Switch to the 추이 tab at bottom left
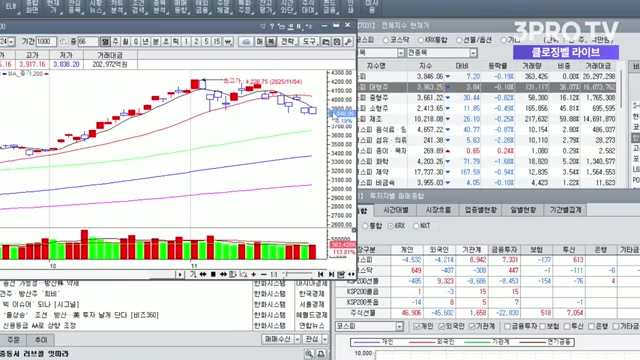Image resolution: width=640 pixels, height=360 pixels. (40, 340)
